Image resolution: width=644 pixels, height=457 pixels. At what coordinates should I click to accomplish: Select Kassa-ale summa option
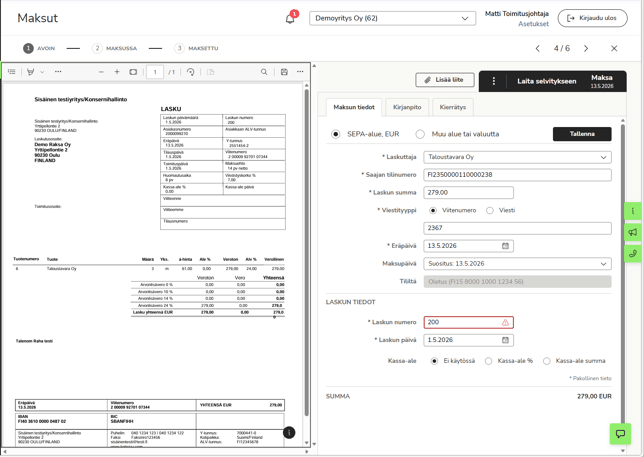[546, 361]
